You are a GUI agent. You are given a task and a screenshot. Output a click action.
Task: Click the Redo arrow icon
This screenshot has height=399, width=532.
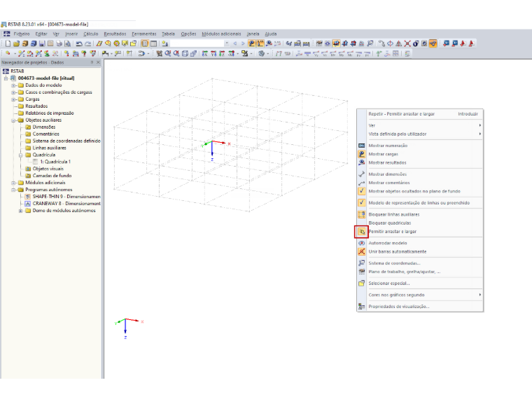point(88,43)
